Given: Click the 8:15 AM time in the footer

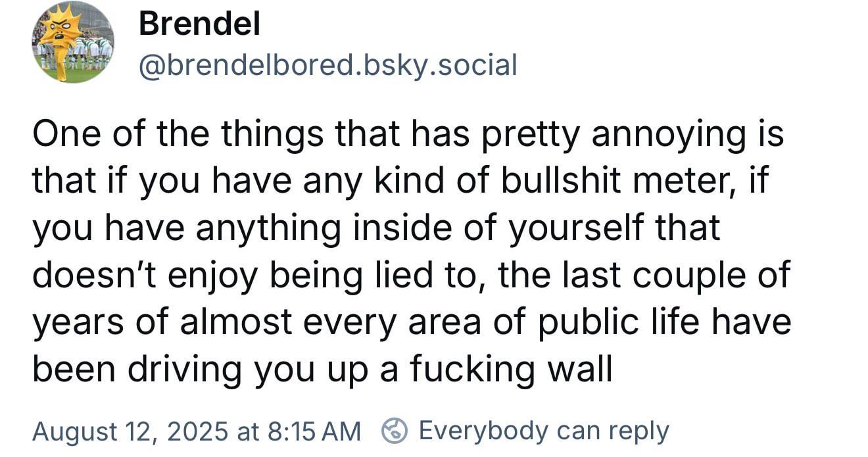Looking at the screenshot, I should 315,431.
